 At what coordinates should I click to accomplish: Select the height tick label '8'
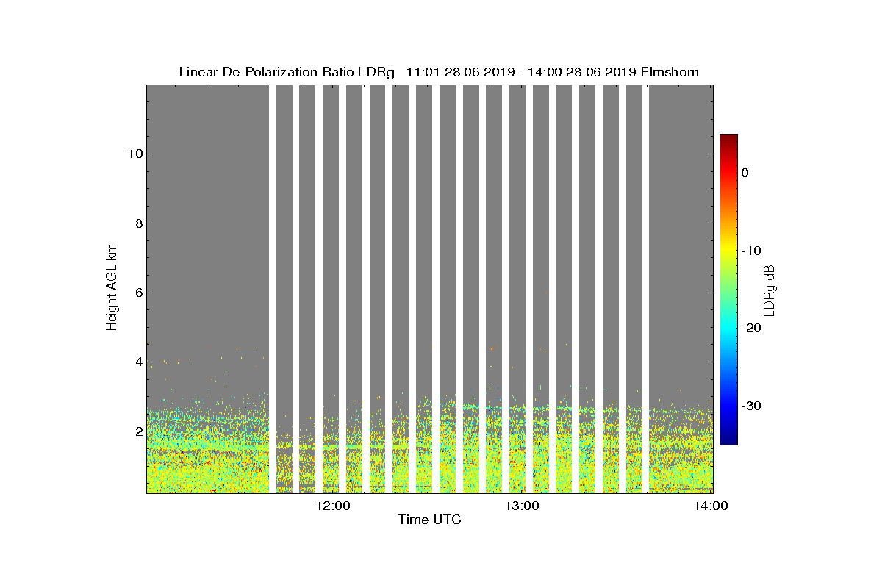[137, 223]
